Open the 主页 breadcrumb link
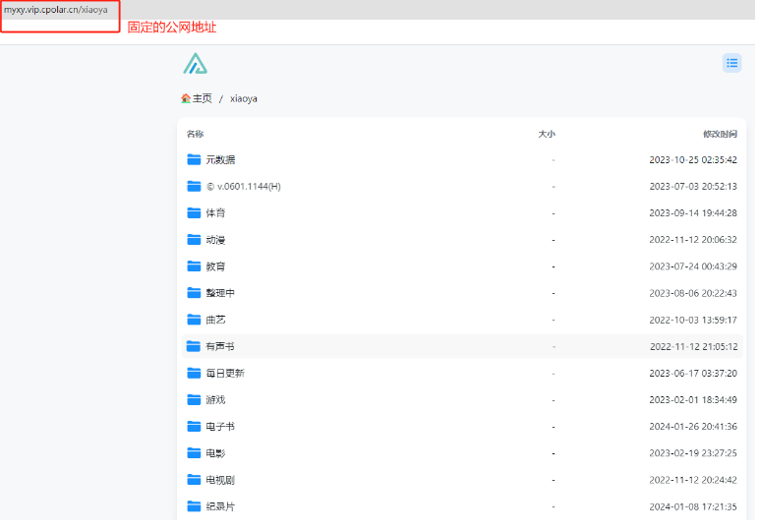 tap(203, 98)
